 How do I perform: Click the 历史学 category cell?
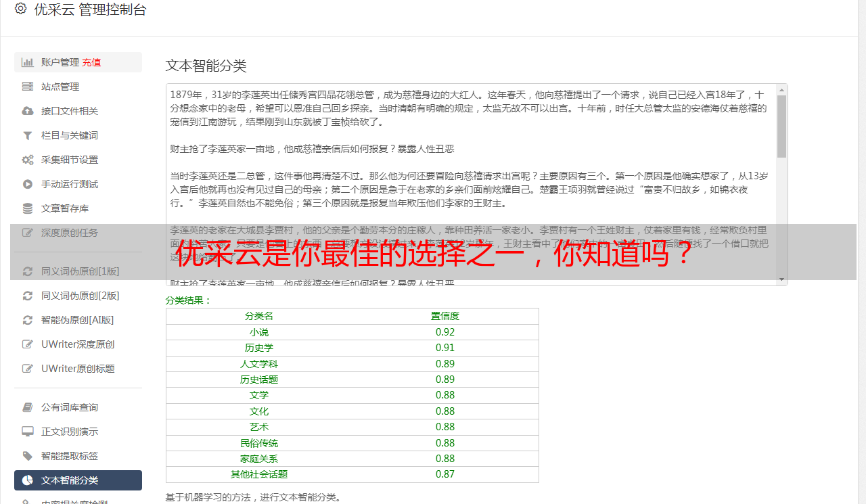coord(259,348)
